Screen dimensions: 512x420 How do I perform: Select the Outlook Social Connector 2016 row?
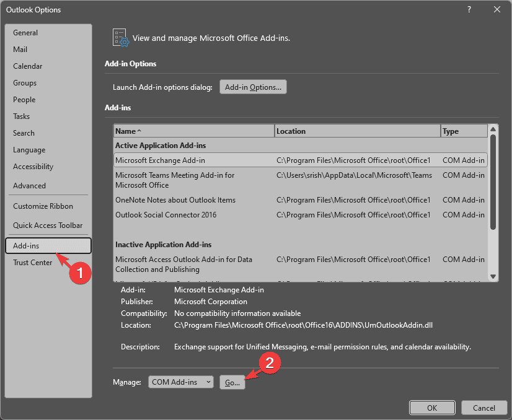(x=301, y=215)
